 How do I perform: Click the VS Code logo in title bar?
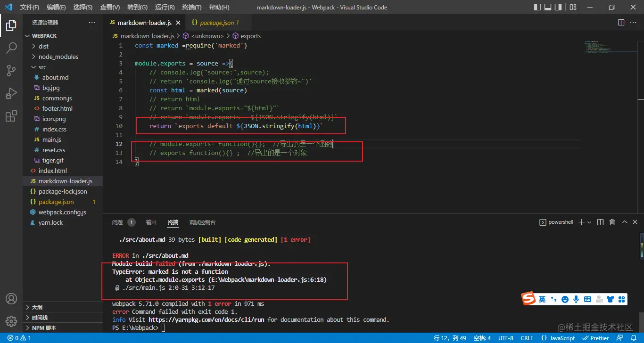coord(8,7)
